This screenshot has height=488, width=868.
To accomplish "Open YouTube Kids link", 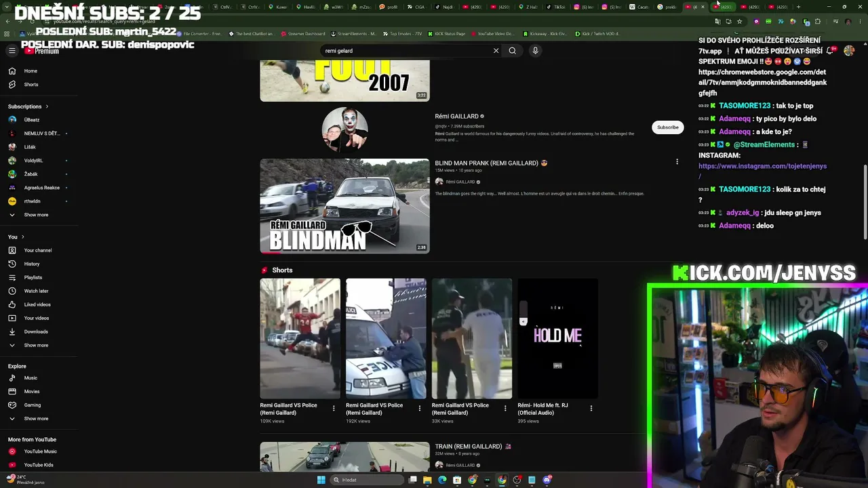I will pyautogui.click(x=39, y=465).
